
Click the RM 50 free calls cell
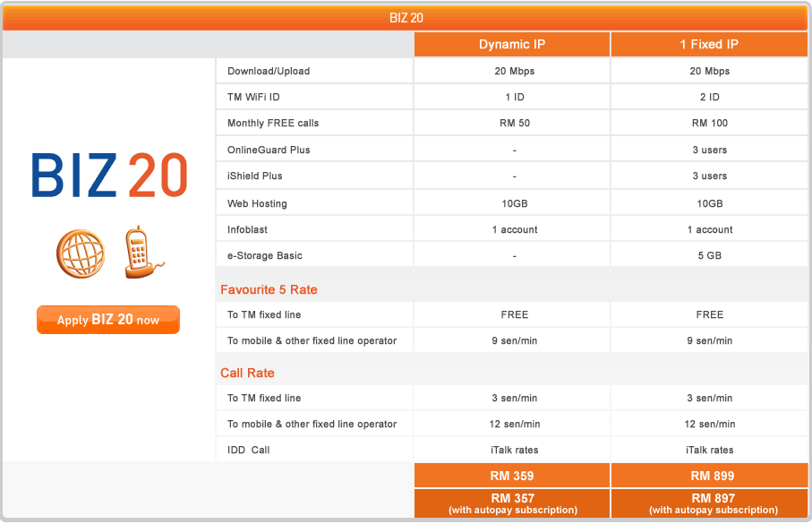514,123
